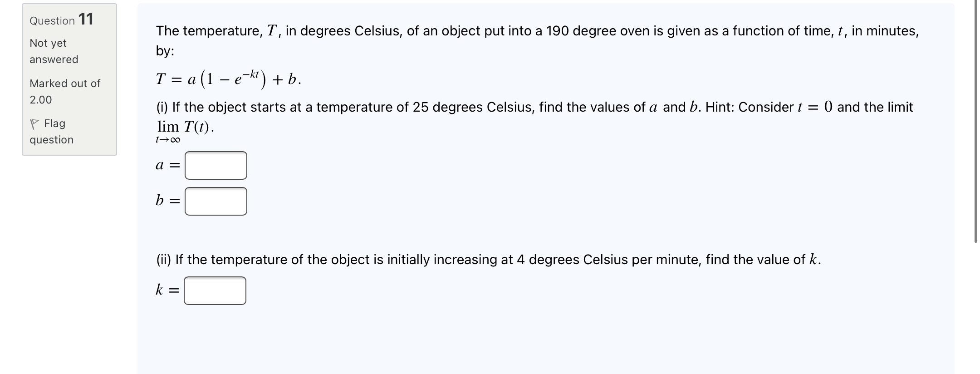Click the word 'by:' before the formula

[165, 51]
